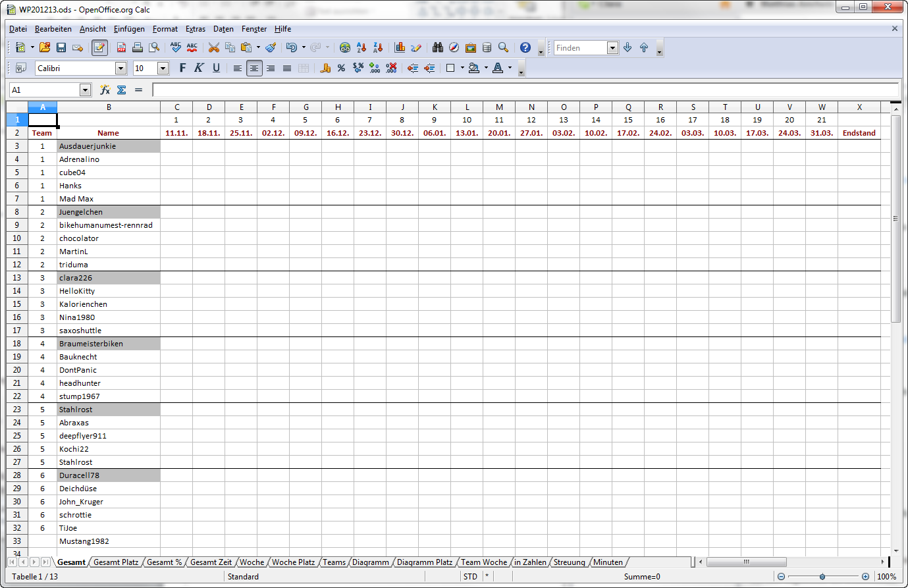
Task: Click the zoom in plus button
Action: click(x=865, y=577)
